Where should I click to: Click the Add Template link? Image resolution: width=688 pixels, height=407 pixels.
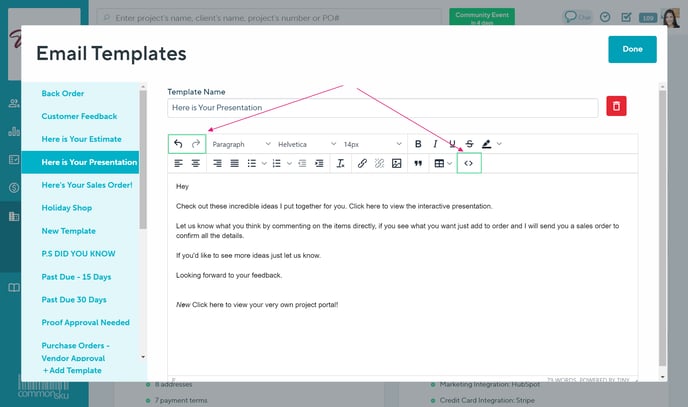tap(72, 370)
